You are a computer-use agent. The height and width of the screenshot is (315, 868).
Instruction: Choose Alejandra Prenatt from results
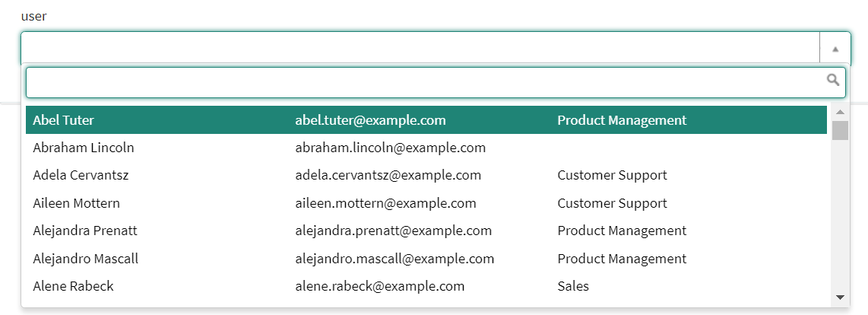85,231
